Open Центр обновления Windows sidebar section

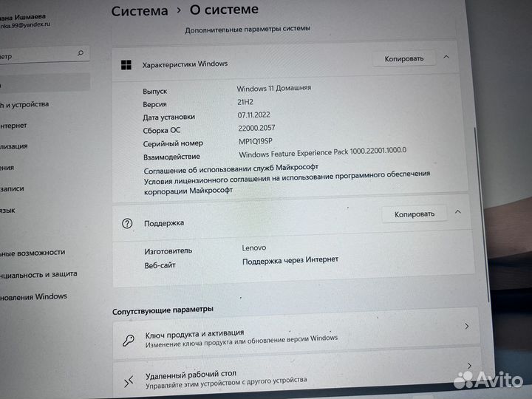[33, 297]
